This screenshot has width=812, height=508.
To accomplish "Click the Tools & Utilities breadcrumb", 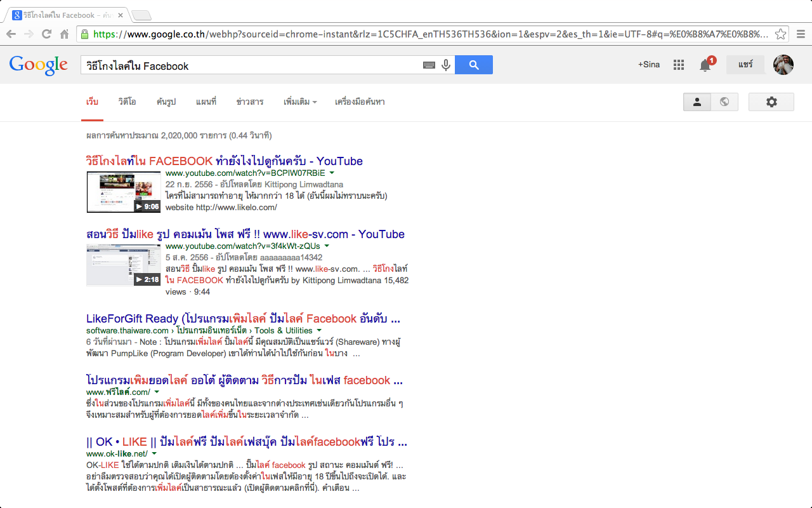I will (284, 330).
